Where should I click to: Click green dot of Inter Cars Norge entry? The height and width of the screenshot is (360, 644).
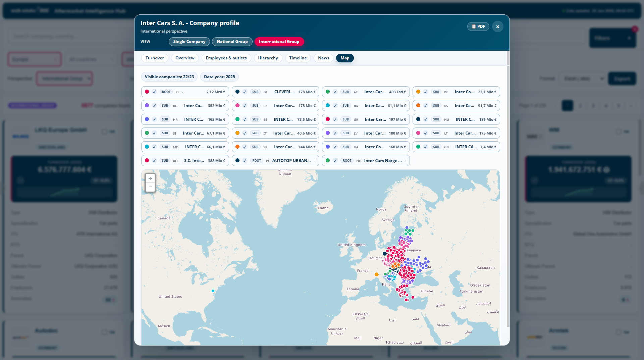(x=328, y=160)
